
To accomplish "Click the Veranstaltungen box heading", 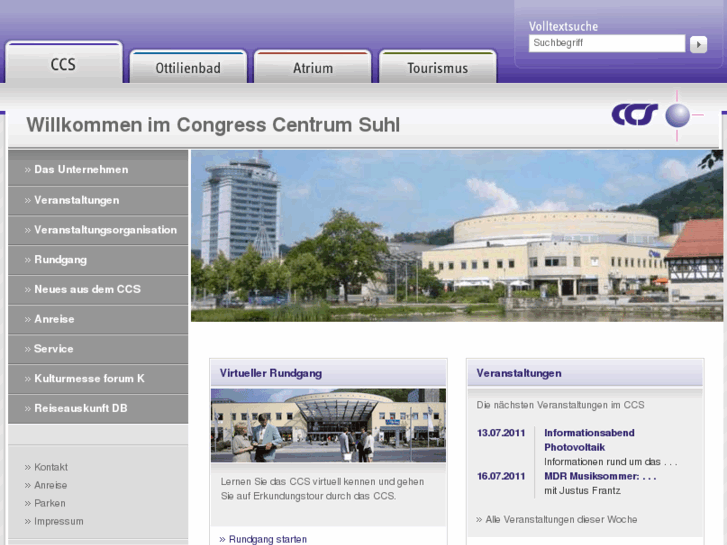I will tap(519, 373).
